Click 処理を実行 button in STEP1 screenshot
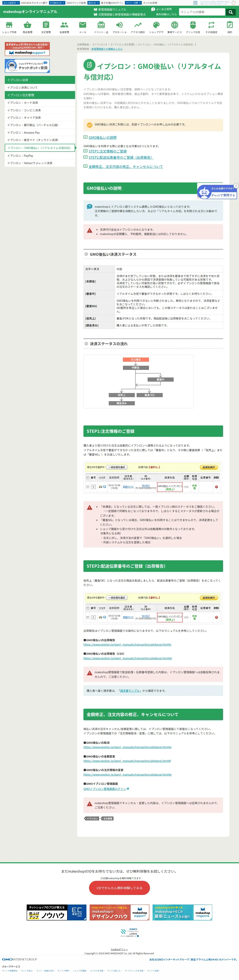Image resolution: width=239 pixels, height=980 pixels. 209,467
